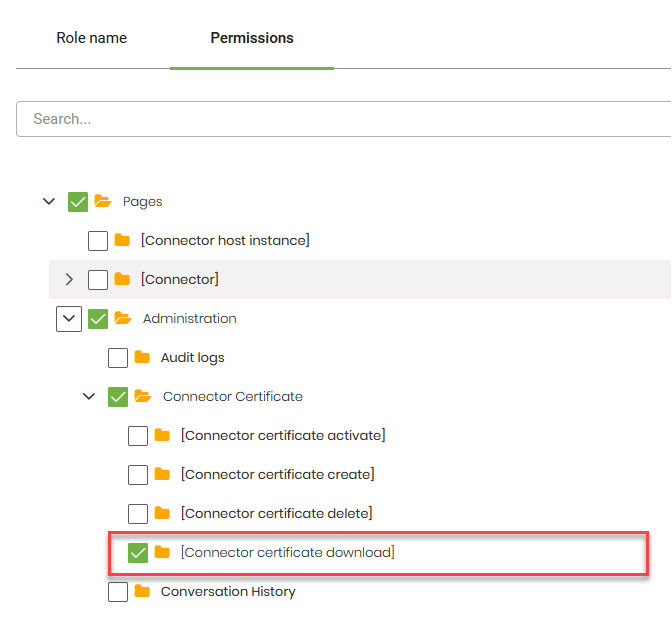Click the folder icon next to Pages

point(103,202)
